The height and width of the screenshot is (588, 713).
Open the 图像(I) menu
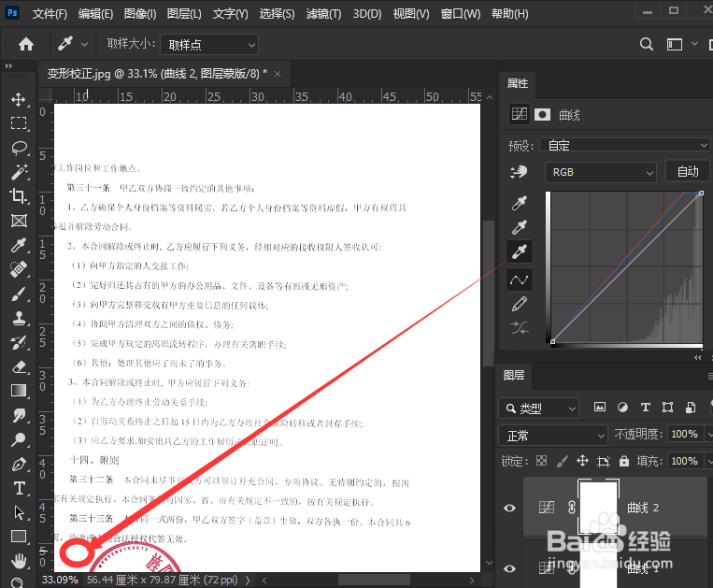pos(140,14)
